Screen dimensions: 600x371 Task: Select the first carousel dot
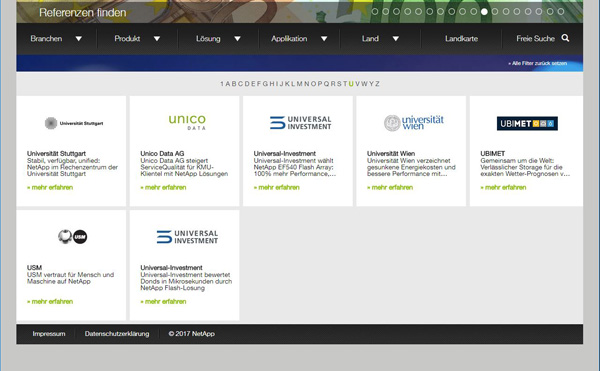(x=375, y=11)
